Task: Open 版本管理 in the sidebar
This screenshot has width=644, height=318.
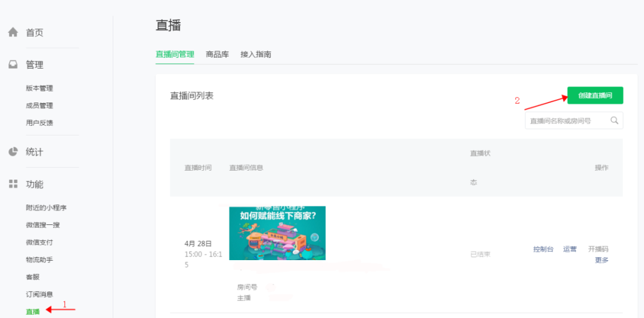Action: pyautogui.click(x=39, y=88)
